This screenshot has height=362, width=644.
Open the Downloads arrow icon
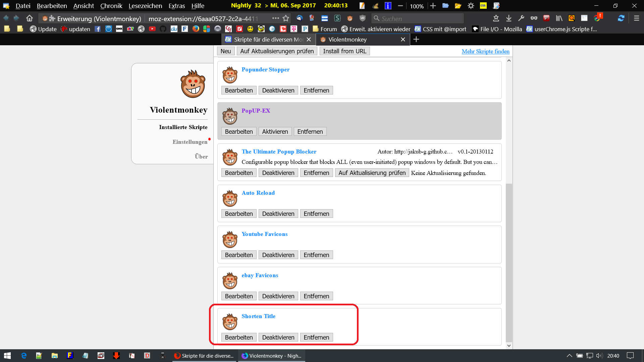(508, 18)
